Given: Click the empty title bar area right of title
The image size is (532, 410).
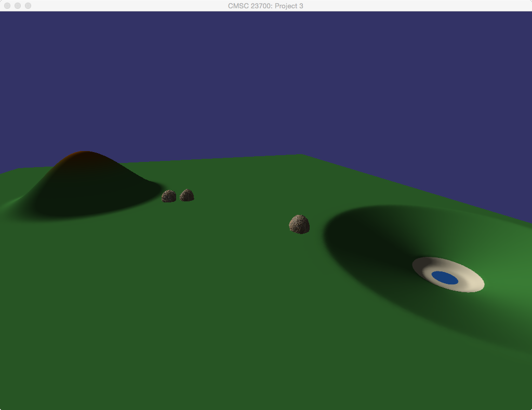Looking at the screenshot, I should 416,6.
